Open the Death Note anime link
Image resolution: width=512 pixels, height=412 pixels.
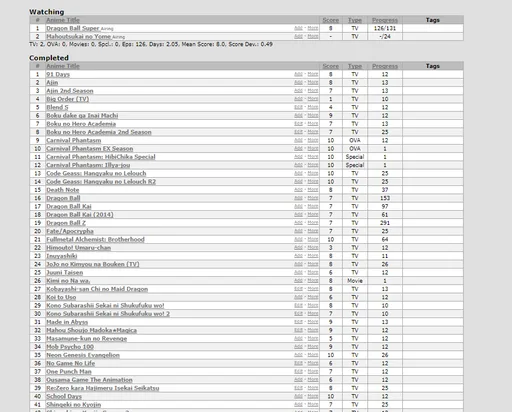click(x=63, y=190)
